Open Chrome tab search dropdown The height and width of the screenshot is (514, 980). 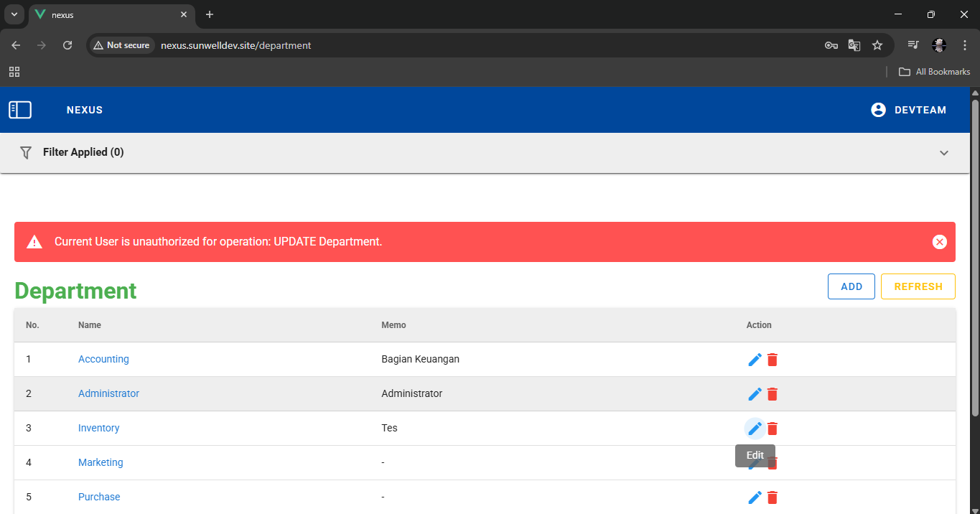click(14, 14)
